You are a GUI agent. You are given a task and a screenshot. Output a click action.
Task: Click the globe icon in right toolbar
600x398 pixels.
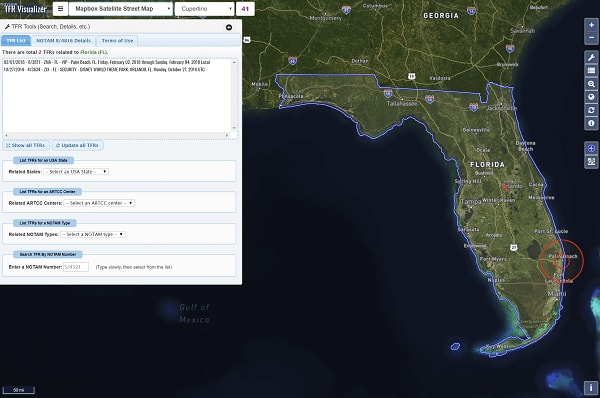tap(591, 97)
